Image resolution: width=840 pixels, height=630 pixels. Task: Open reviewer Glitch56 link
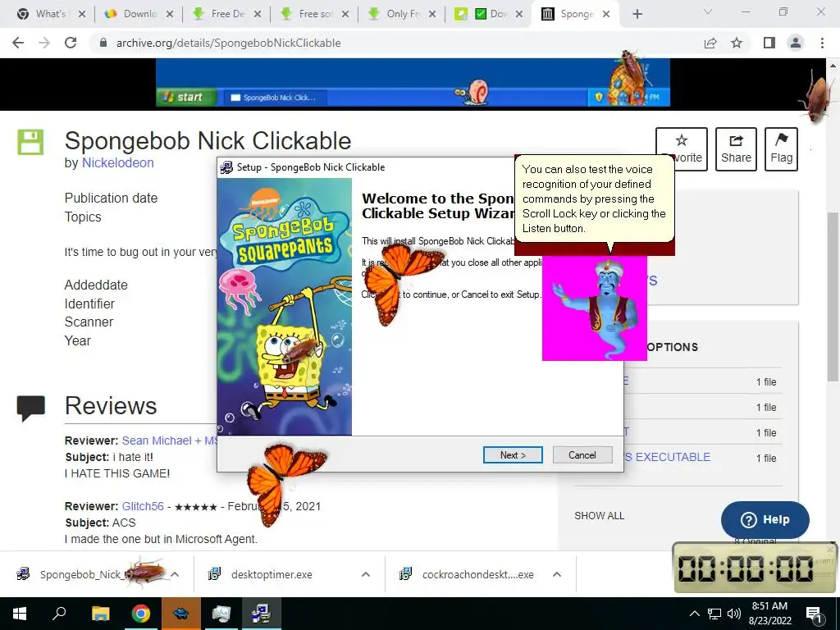(x=143, y=506)
